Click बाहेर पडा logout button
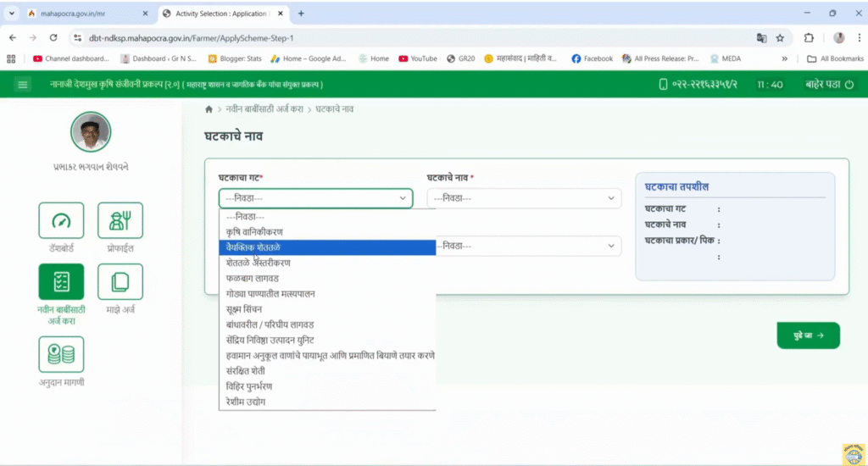868x466 pixels. tap(829, 85)
